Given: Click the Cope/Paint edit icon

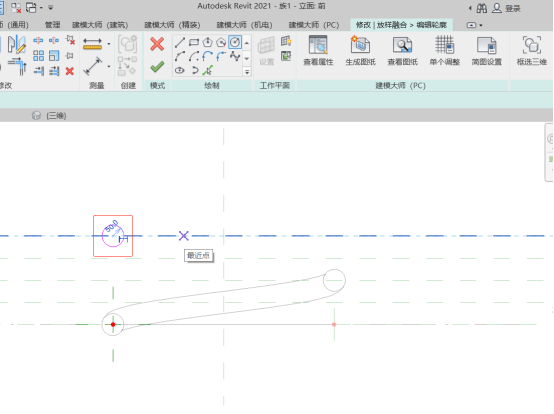Looking at the screenshot, I should (x=17, y=45).
